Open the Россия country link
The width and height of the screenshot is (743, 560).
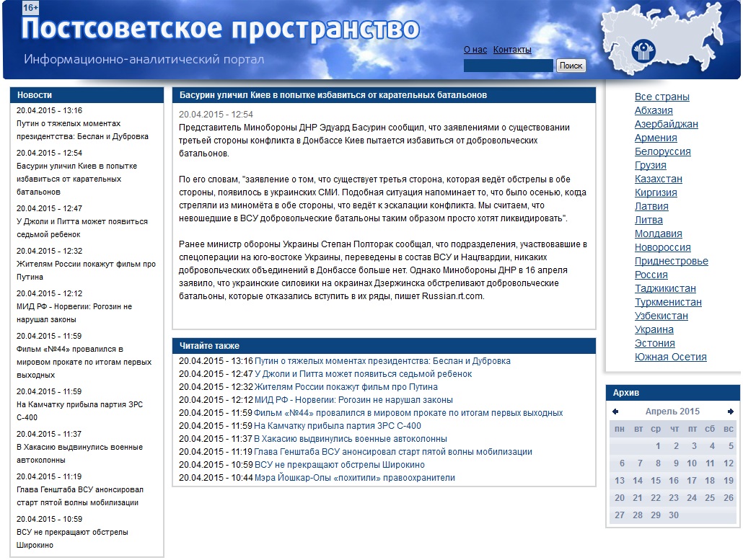click(x=651, y=275)
